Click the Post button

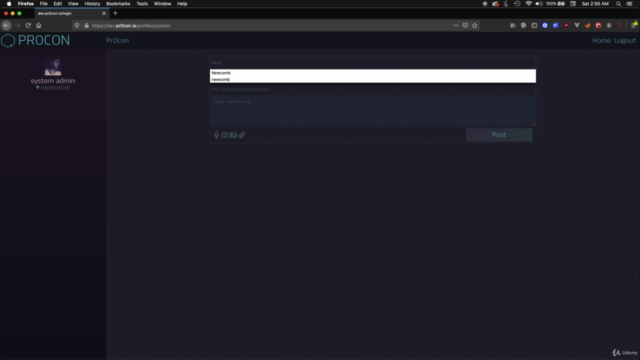[499, 135]
